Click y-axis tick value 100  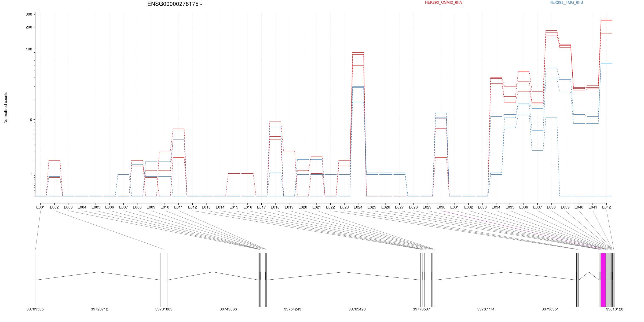click(x=29, y=49)
